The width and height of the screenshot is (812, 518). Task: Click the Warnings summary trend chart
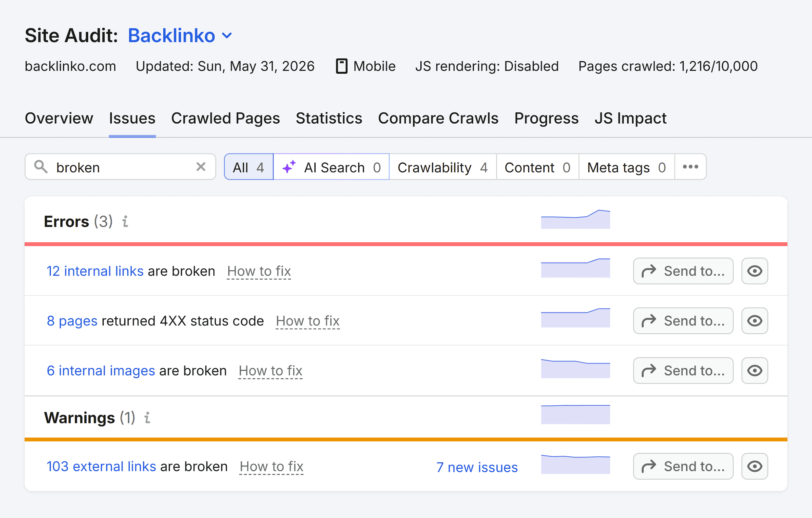tap(576, 414)
